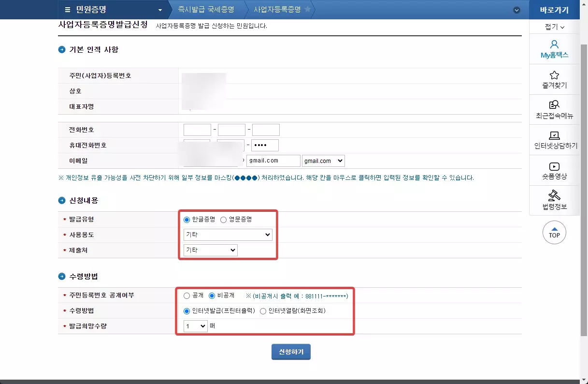Click first 전화번호 input box

pyautogui.click(x=197, y=130)
